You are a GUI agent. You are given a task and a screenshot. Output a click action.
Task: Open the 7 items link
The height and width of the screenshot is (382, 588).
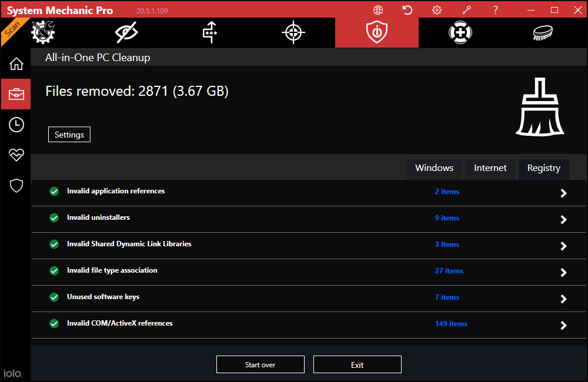pyautogui.click(x=447, y=297)
